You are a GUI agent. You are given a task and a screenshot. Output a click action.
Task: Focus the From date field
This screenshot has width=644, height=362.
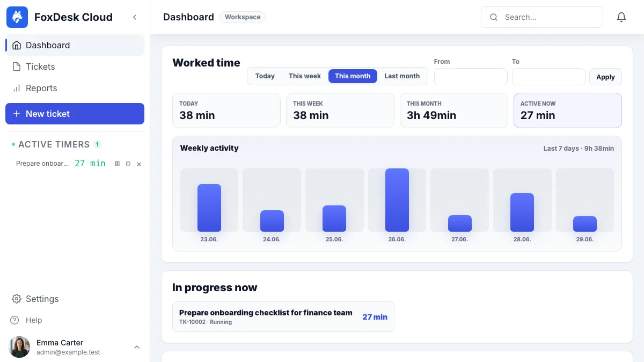(x=471, y=77)
